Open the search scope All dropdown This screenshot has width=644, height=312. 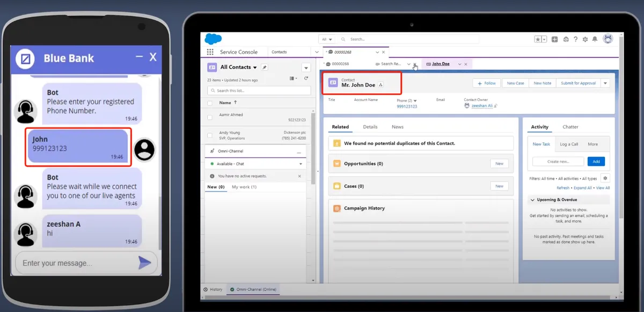click(326, 39)
